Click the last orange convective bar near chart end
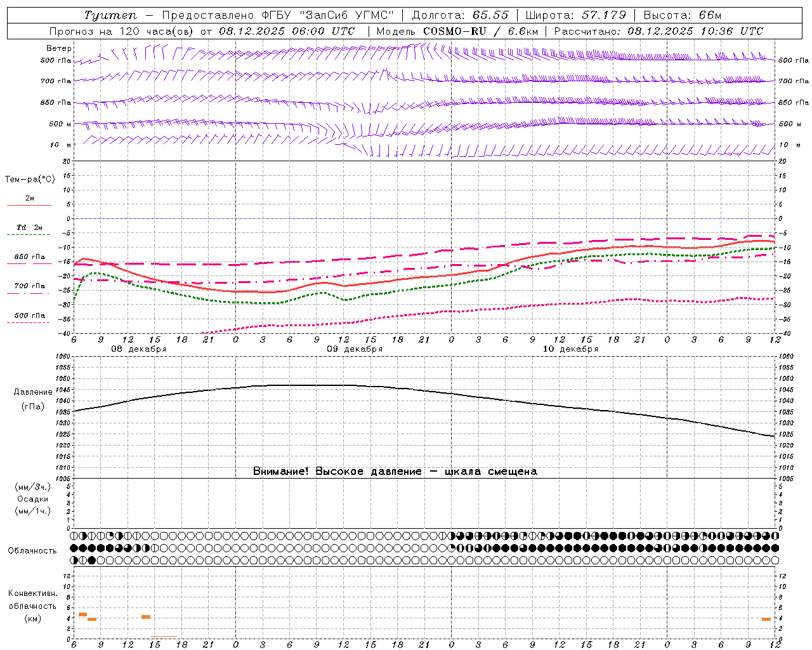Screen dimensions: 812x650 point(766,620)
